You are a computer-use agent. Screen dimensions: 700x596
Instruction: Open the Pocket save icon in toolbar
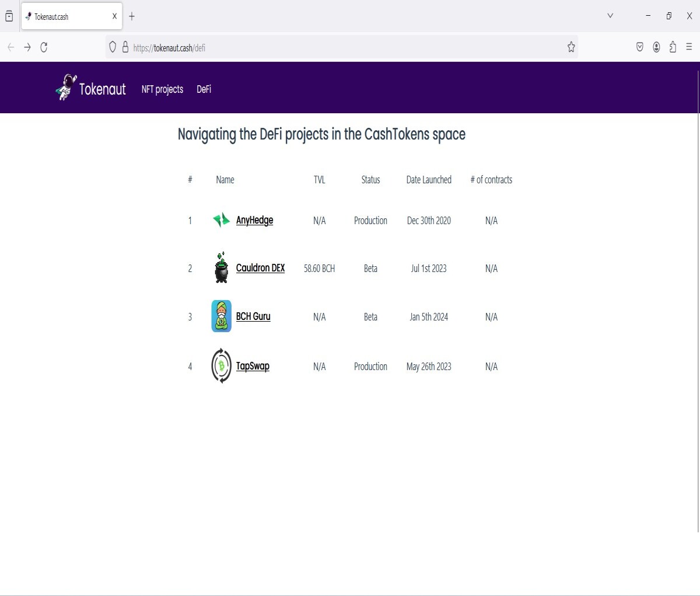(640, 47)
